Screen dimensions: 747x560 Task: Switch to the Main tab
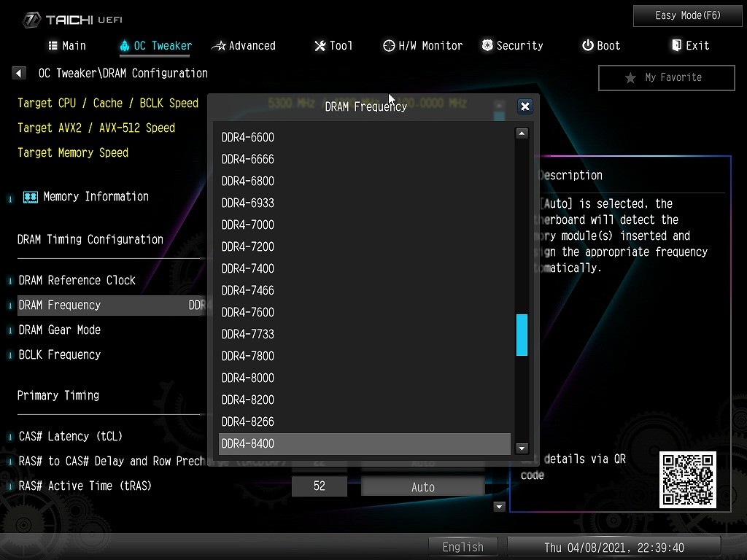tap(66, 45)
